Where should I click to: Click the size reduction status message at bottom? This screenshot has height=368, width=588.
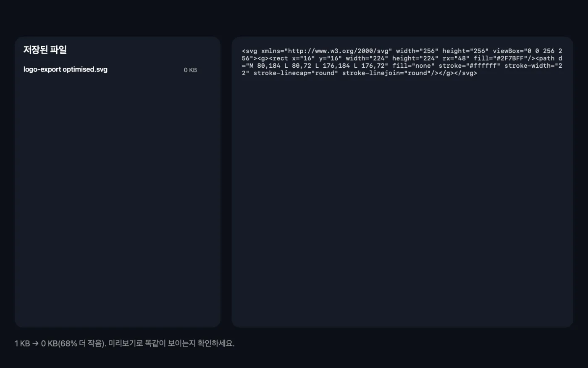(125, 343)
